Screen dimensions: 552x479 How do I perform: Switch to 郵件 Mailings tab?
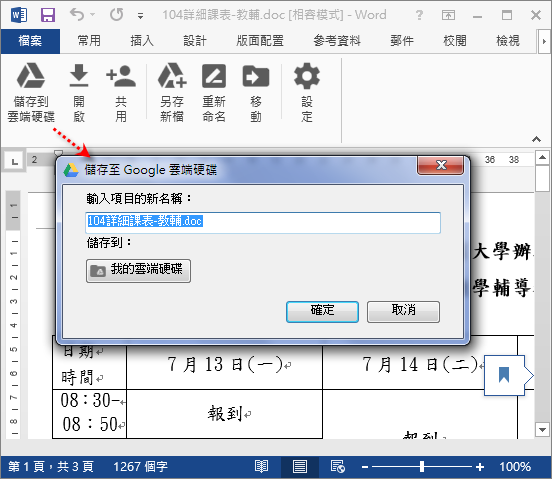pyautogui.click(x=402, y=41)
